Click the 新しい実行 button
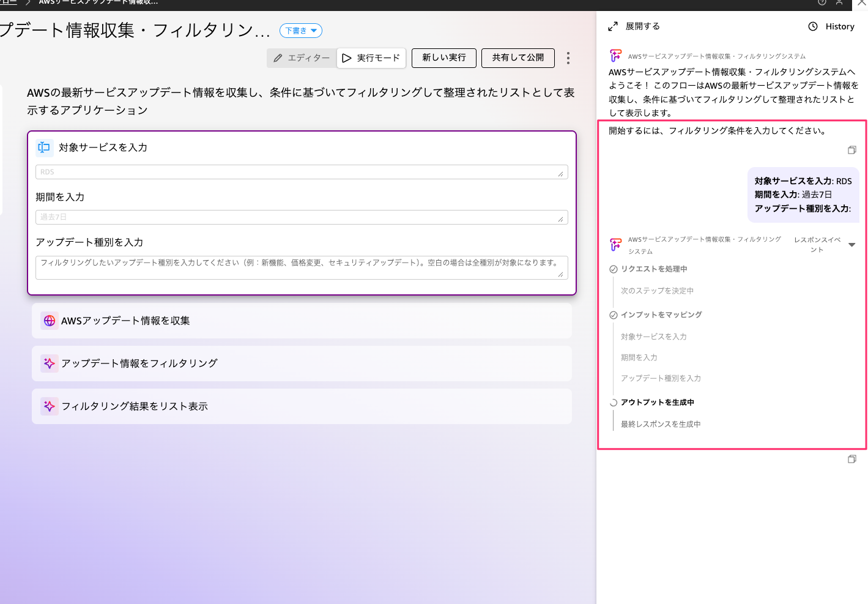This screenshot has width=868, height=604. pos(444,58)
